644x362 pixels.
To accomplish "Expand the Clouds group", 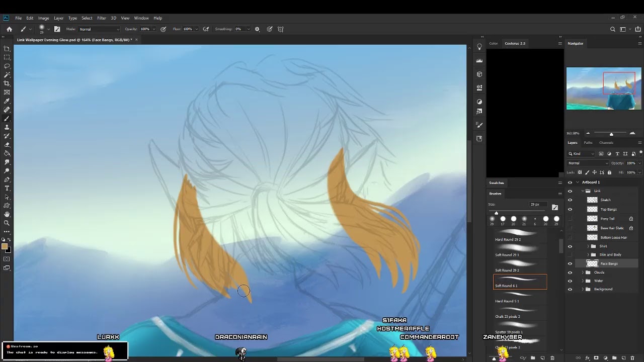I will pyautogui.click(x=582, y=273).
